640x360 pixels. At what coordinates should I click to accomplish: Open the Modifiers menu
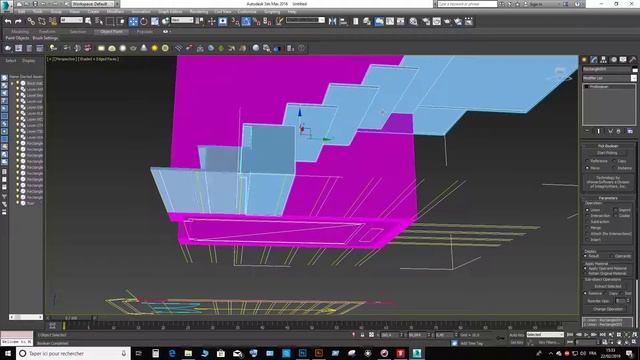tap(115, 12)
